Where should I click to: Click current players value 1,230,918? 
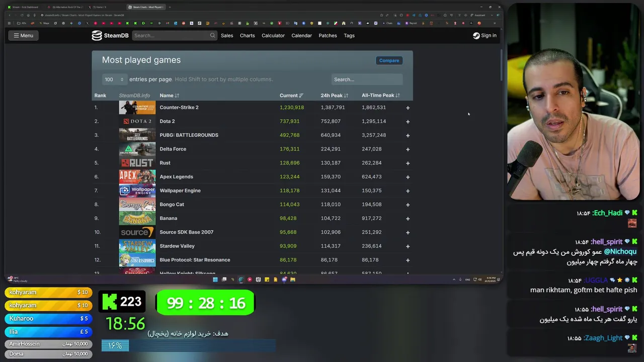tap(292, 108)
